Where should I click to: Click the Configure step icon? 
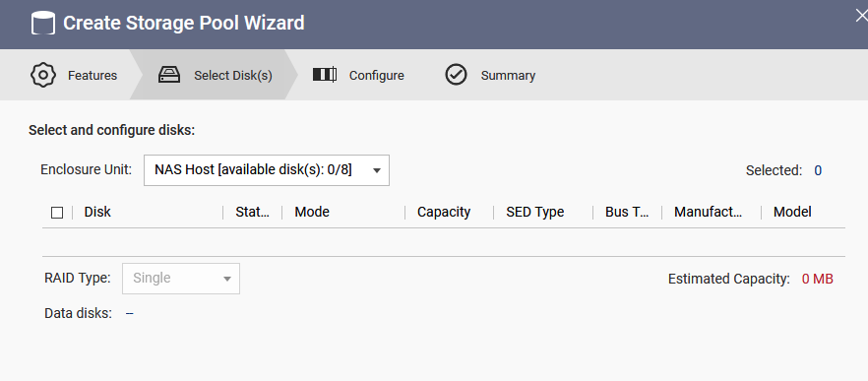(325, 74)
